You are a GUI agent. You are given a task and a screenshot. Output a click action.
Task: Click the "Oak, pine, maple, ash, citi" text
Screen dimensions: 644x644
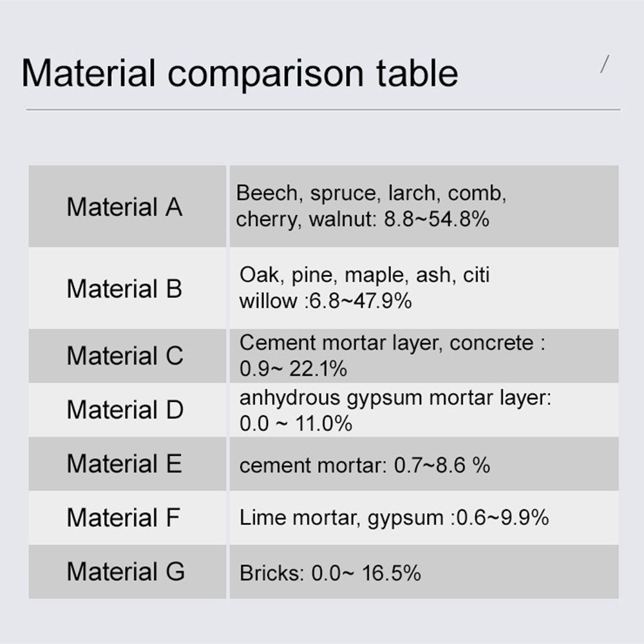coord(365,275)
